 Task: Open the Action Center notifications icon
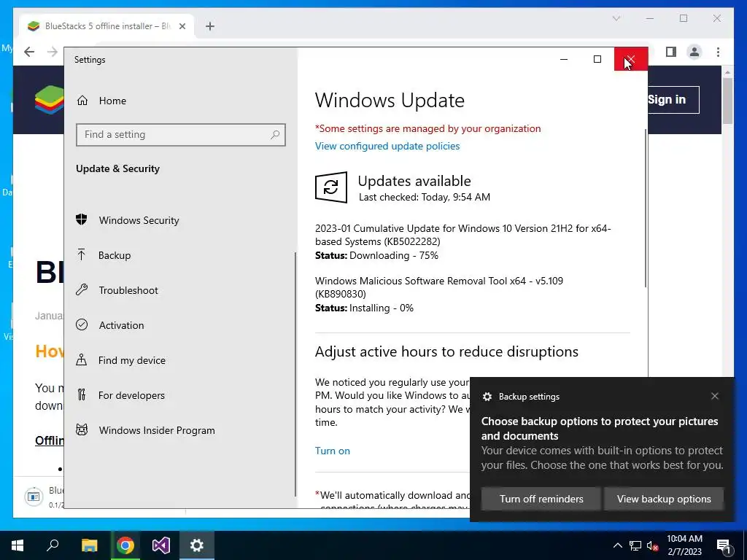(x=724, y=545)
